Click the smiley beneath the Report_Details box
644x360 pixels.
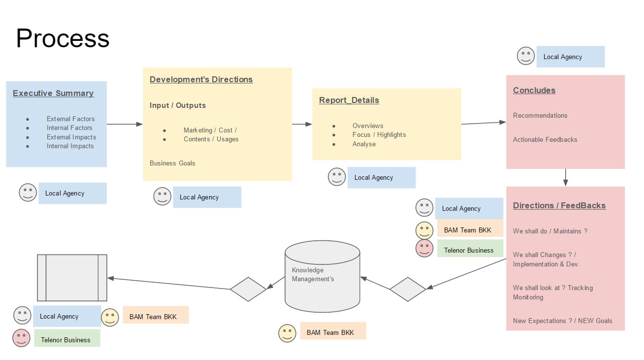click(337, 177)
